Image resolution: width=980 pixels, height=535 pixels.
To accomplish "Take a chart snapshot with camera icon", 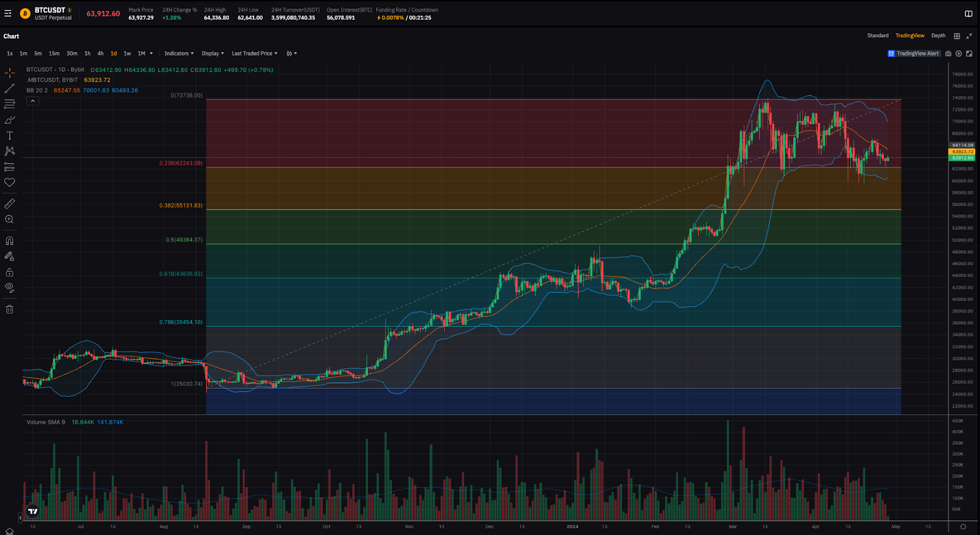I will point(948,53).
